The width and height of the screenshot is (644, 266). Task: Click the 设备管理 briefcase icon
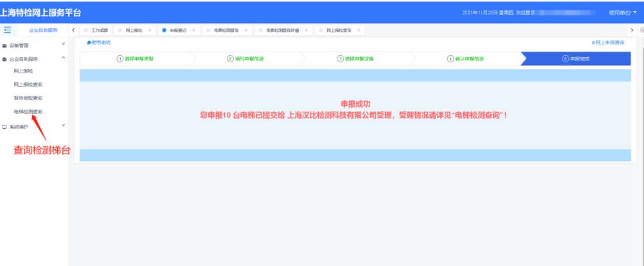pos(4,46)
